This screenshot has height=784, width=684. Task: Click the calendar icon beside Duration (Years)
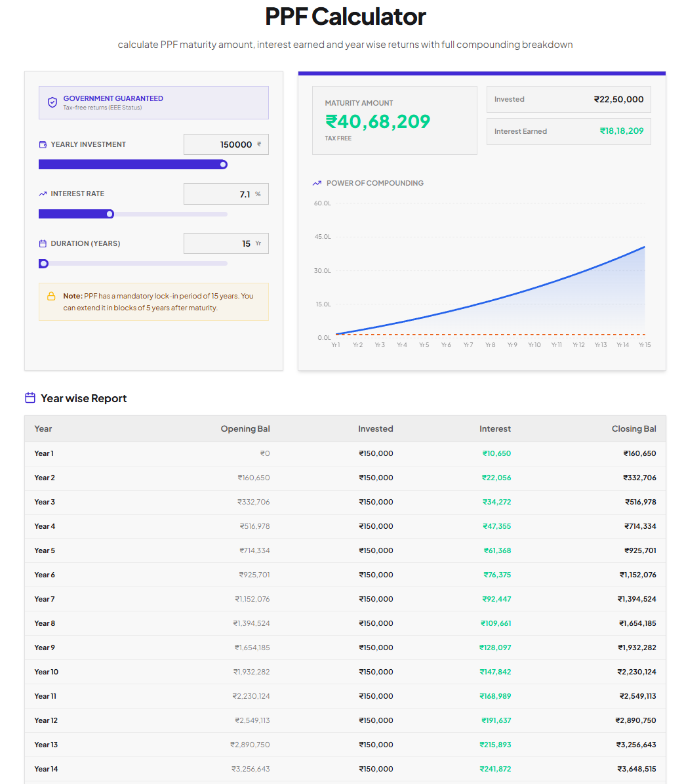click(x=43, y=243)
